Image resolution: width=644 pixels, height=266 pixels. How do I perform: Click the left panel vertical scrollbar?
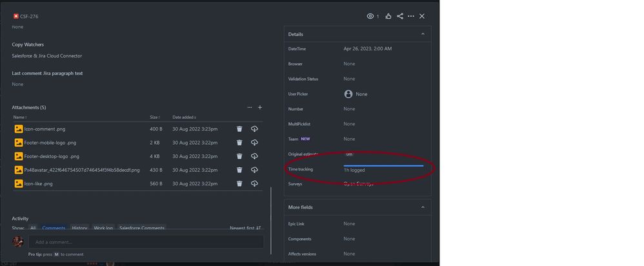pyautogui.click(x=271, y=220)
